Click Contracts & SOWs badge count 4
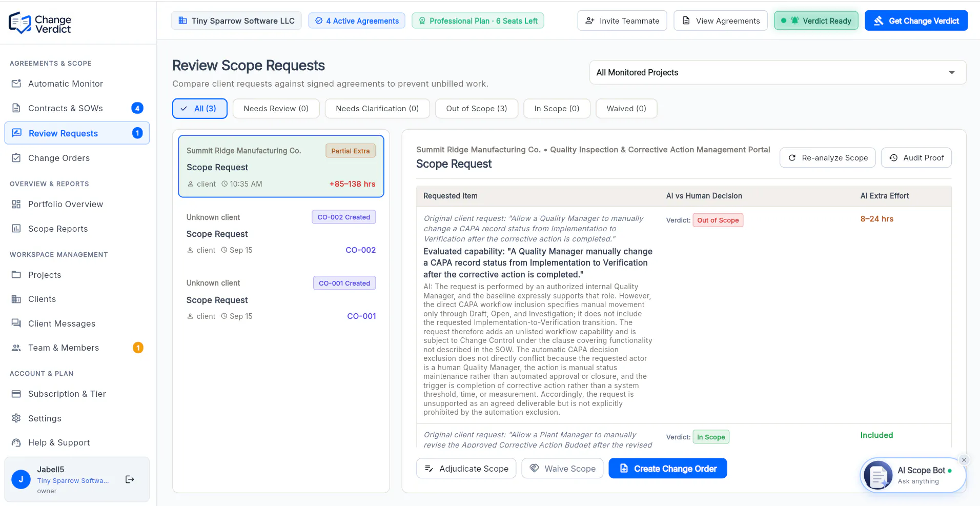 pyautogui.click(x=137, y=108)
